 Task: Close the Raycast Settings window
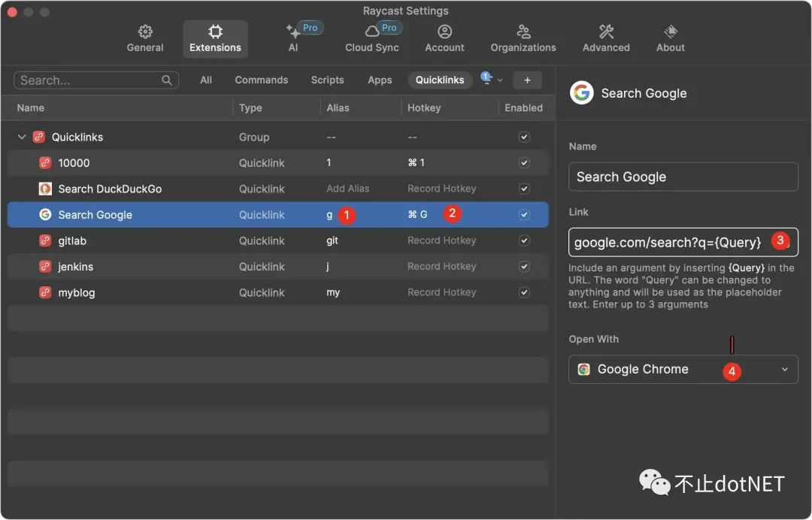point(12,12)
